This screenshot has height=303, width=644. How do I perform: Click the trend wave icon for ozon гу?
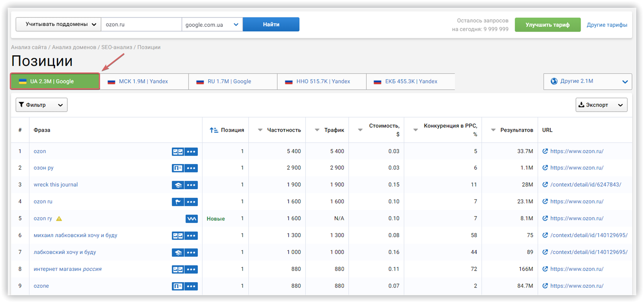click(x=192, y=218)
